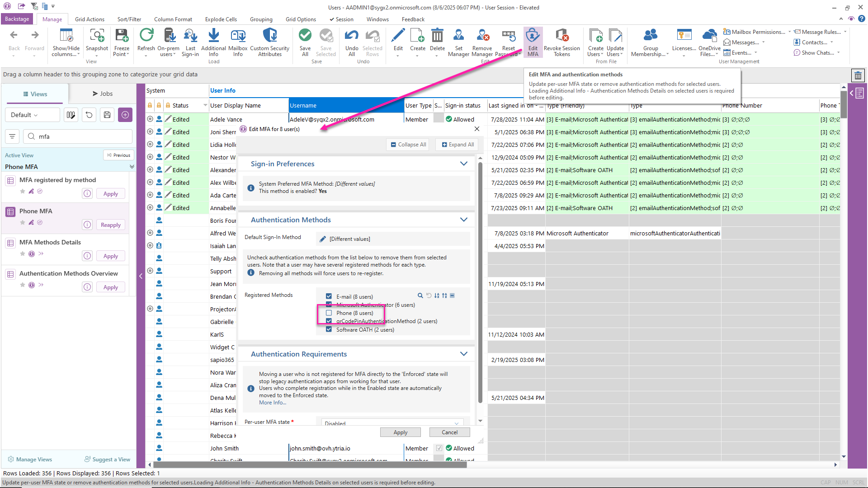Open Licenses tool in ribbon

pyautogui.click(x=684, y=42)
